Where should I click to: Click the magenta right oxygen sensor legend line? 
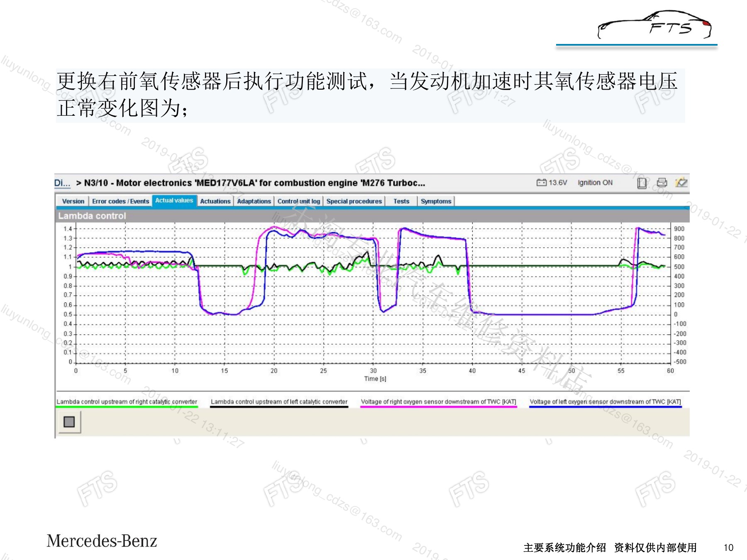coord(439,407)
